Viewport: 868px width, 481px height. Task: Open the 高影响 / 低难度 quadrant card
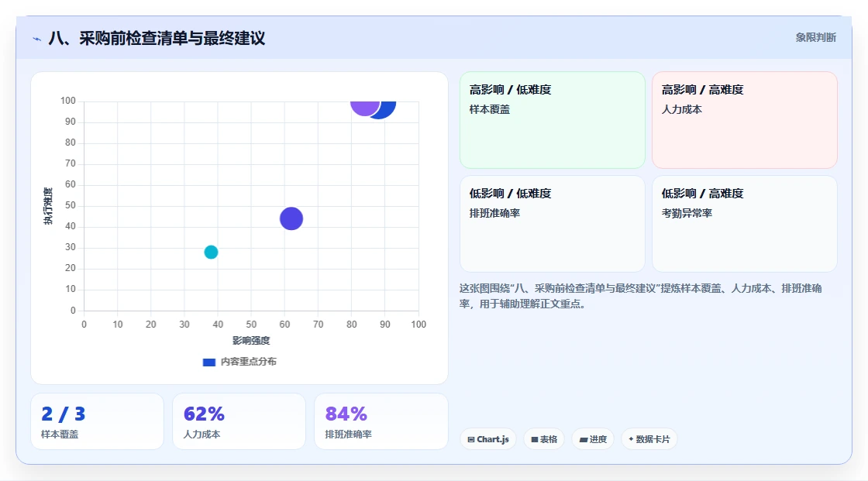click(x=553, y=120)
